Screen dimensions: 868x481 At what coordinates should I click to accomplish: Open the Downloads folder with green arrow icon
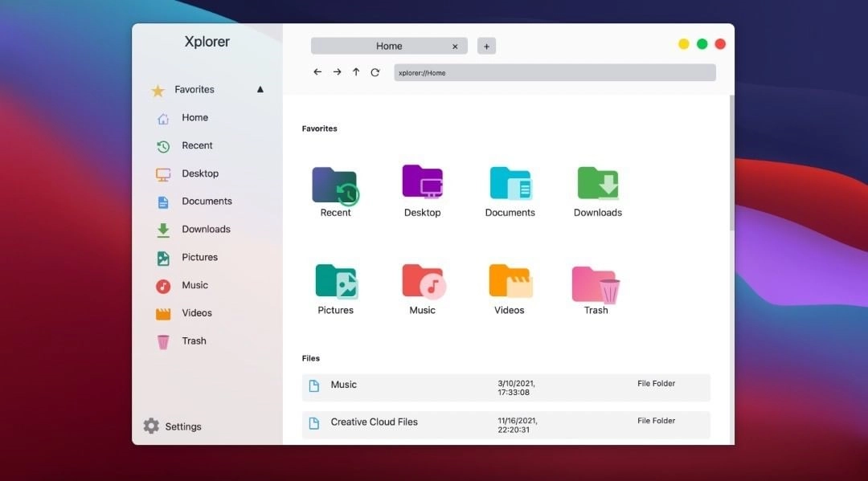pyautogui.click(x=596, y=185)
